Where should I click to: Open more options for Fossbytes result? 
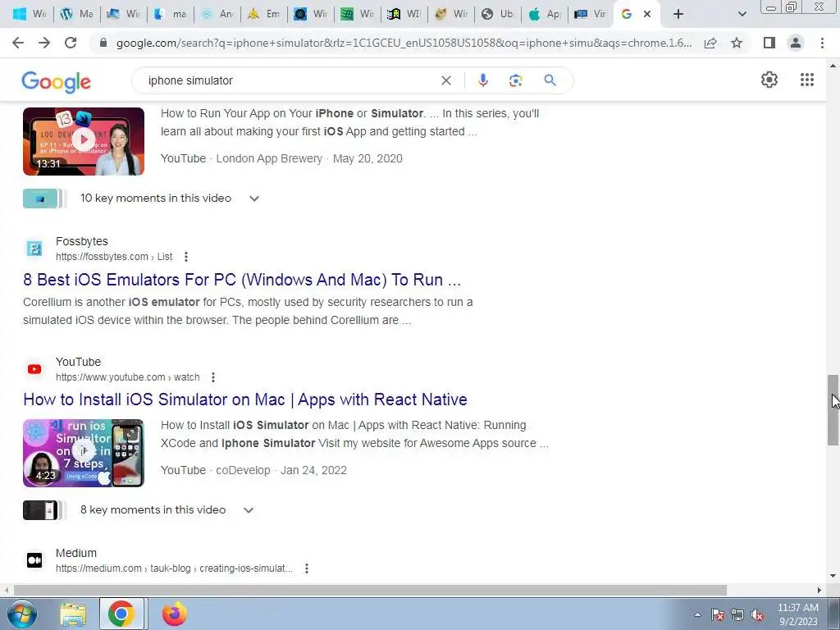tap(186, 257)
